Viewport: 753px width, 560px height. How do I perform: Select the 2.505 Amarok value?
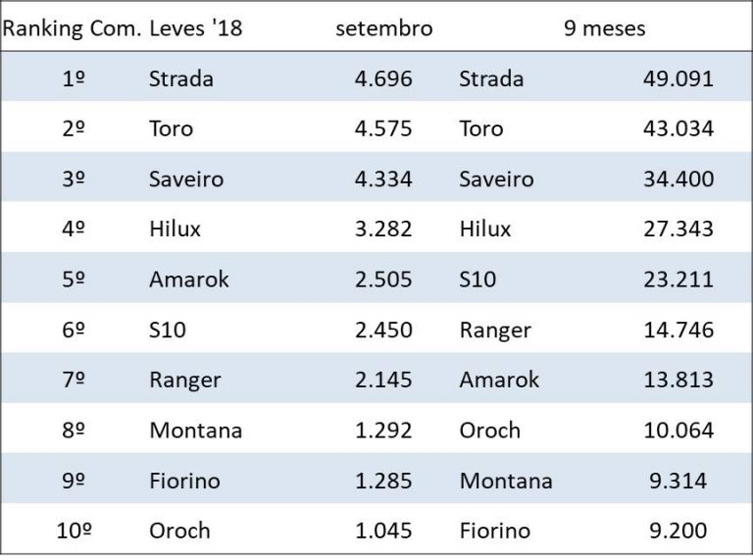[383, 280]
